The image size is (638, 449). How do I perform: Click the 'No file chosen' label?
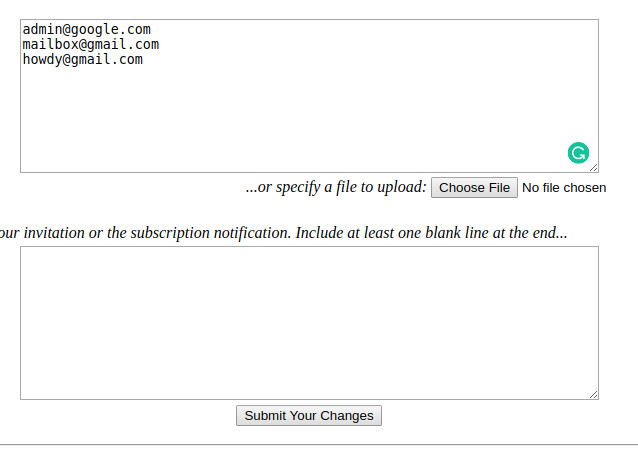(564, 188)
